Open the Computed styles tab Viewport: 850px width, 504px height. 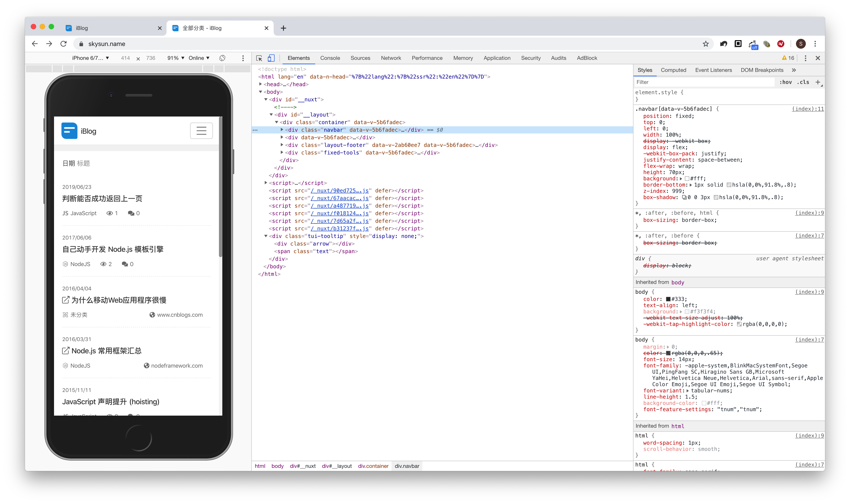tap(673, 70)
